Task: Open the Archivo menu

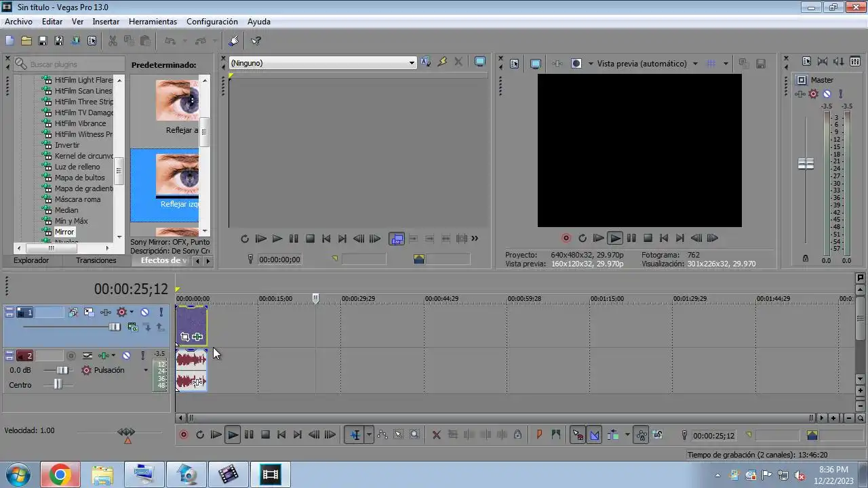Action: (x=18, y=22)
